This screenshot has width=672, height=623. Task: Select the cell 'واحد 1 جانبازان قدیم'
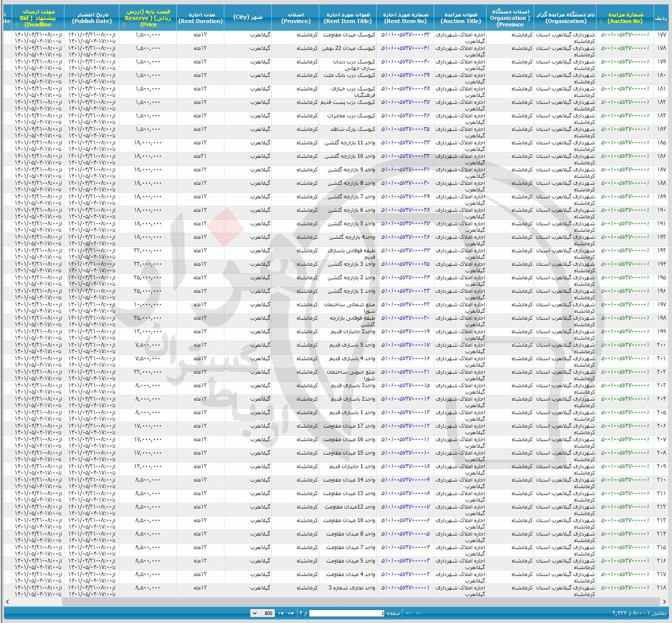pyautogui.click(x=348, y=470)
